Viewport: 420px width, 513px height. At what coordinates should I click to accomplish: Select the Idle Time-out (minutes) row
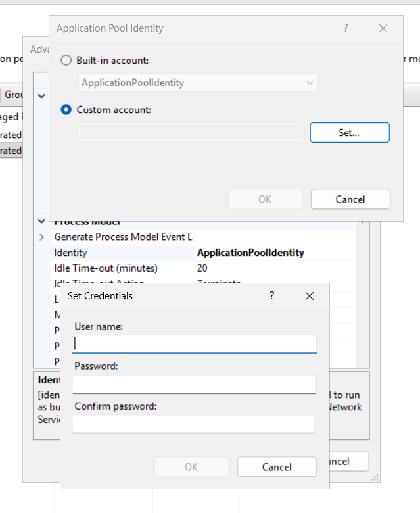pos(125,268)
